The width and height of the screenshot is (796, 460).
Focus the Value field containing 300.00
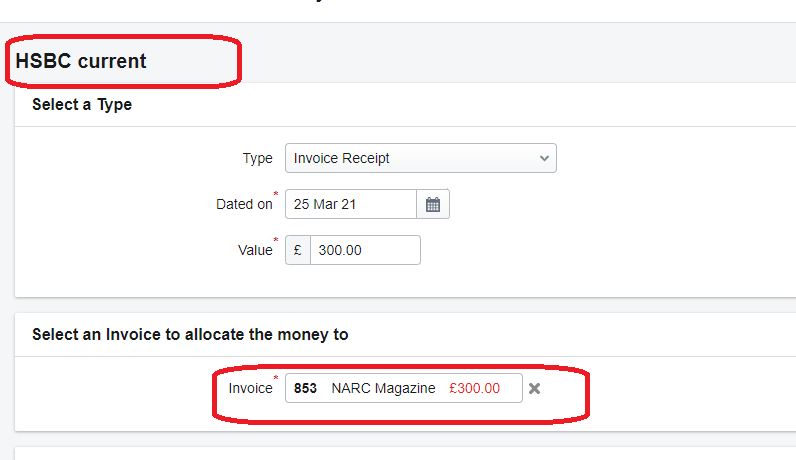click(365, 250)
